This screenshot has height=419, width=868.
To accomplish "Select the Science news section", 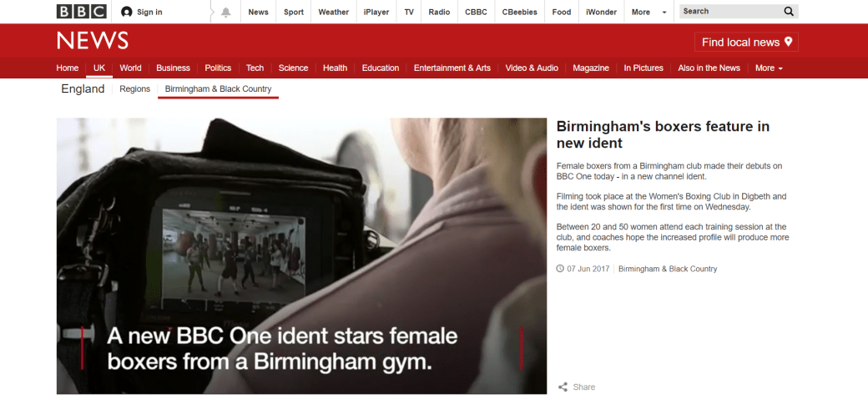I will click(x=294, y=68).
